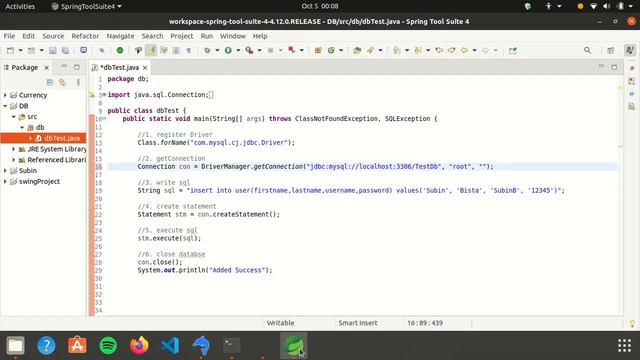Expand the swingProject node
The image size is (640, 360).
[5, 181]
